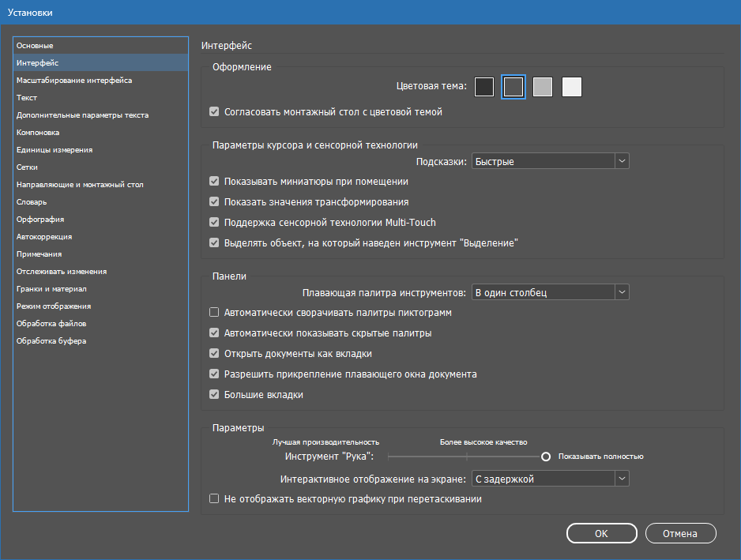Select 'Гранки и материал' category
Image resolution: width=741 pixels, height=560 pixels.
(100, 289)
